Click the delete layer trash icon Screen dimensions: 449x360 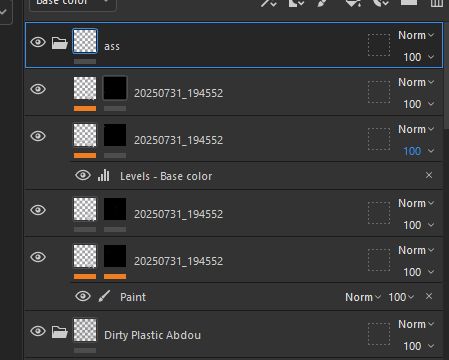point(437,3)
